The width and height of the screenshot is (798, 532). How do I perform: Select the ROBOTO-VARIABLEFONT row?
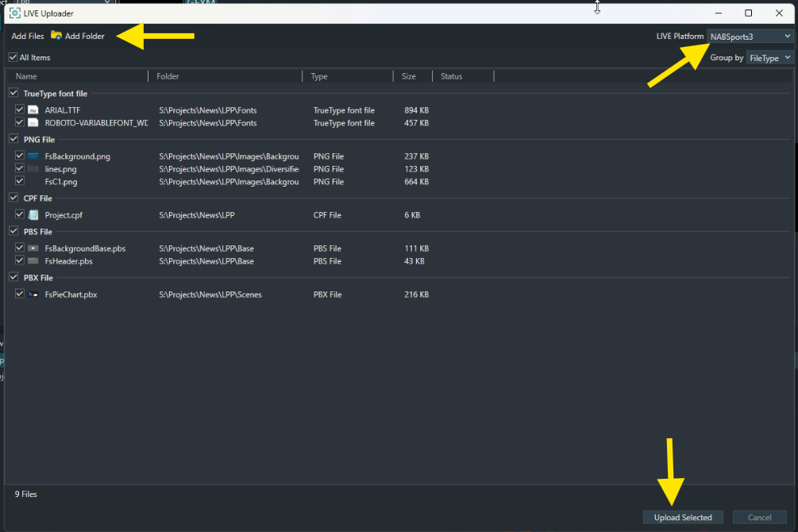[95, 123]
